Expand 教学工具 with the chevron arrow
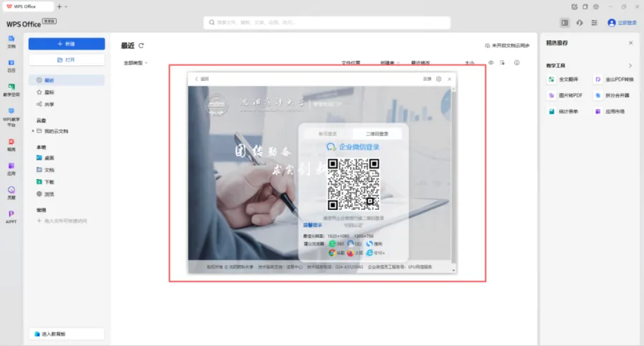Image resolution: width=644 pixels, height=346 pixels. [630, 66]
